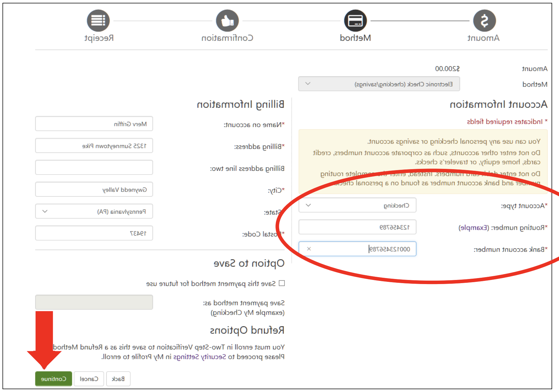Click the Bank account number field
Screen dimensions: 559x392
point(357,249)
